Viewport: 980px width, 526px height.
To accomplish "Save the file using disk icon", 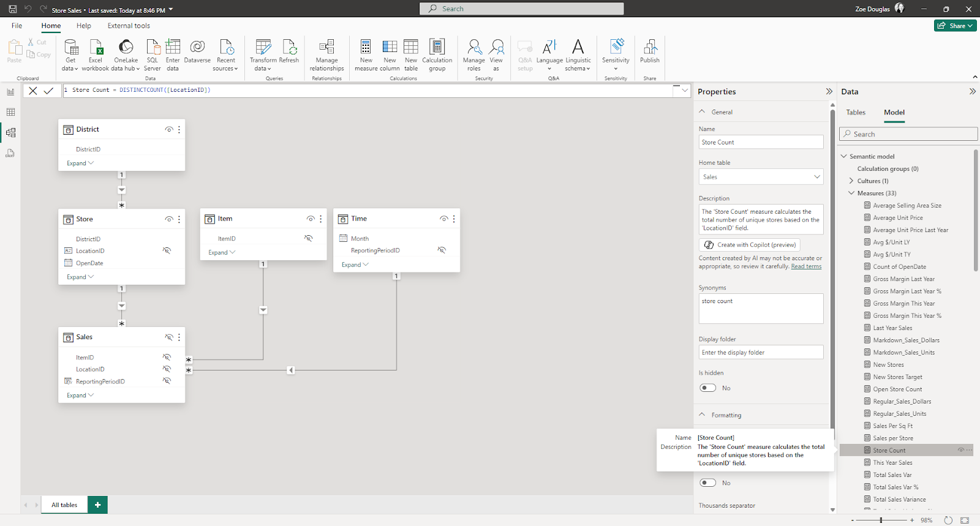I will 12,9.
